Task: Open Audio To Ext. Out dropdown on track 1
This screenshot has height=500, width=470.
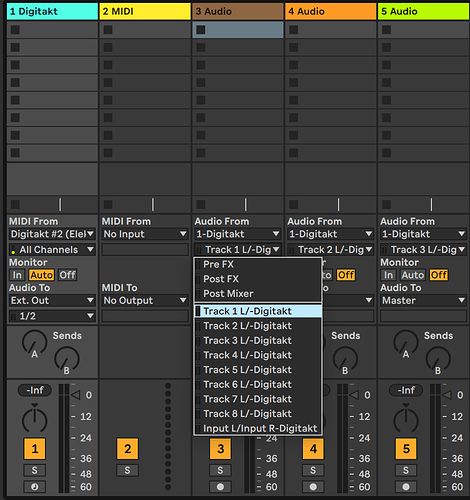Action: pyautogui.click(x=52, y=300)
